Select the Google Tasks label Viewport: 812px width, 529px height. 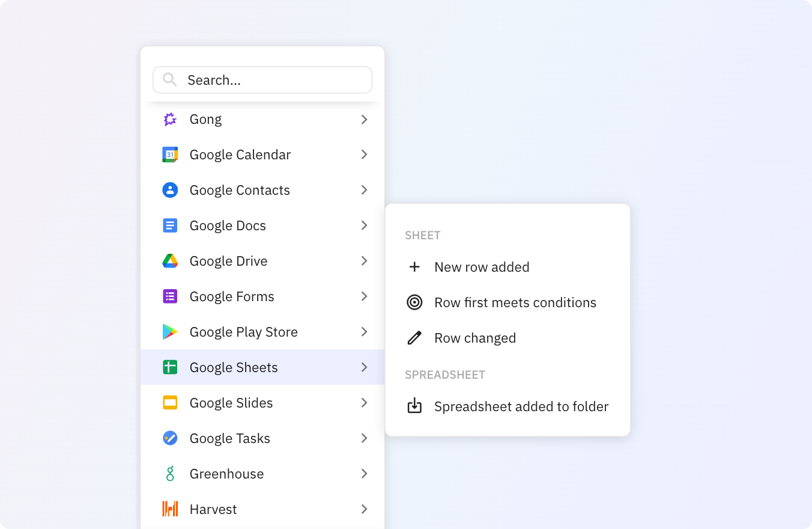click(230, 438)
